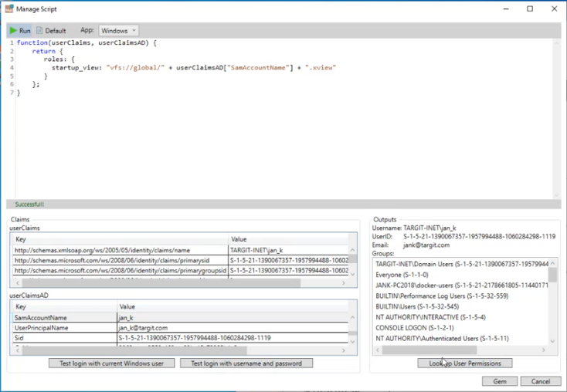567x392 pixels.
Task: Maximize the Manage Script window
Action: coord(530,8)
